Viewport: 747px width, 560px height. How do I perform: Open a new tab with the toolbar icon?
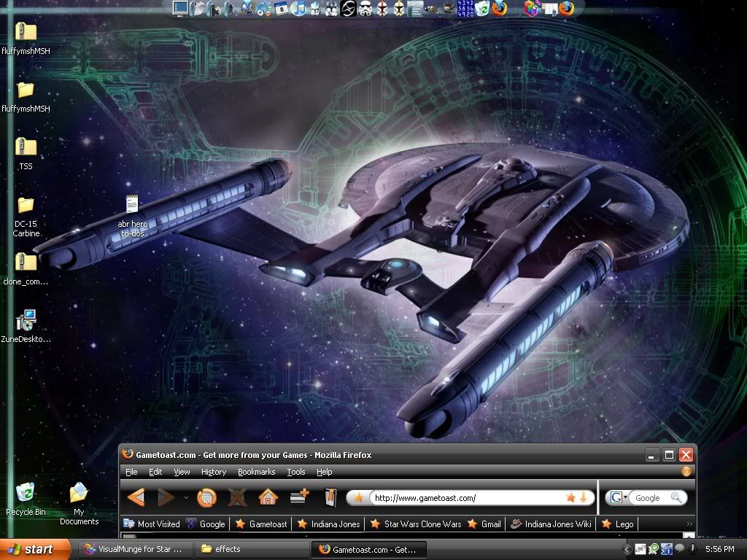tap(299, 497)
